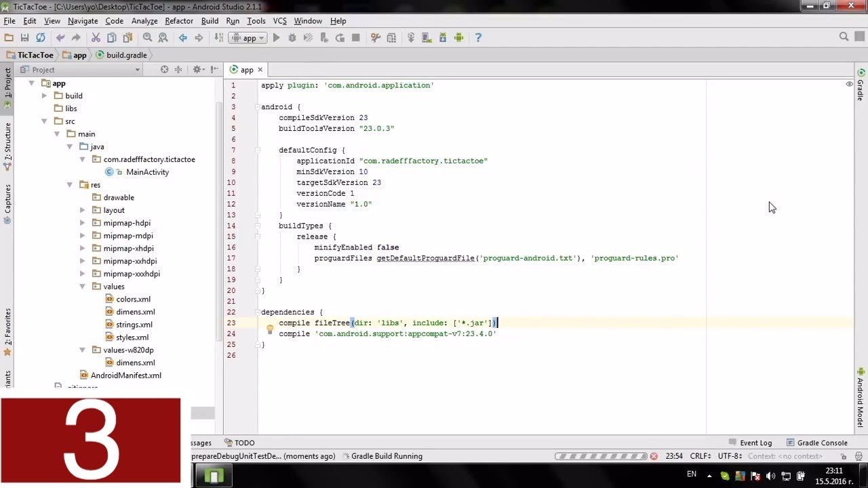This screenshot has height=488, width=868.
Task: Click the yellow lightbulb intention icon
Action: pyautogui.click(x=269, y=330)
